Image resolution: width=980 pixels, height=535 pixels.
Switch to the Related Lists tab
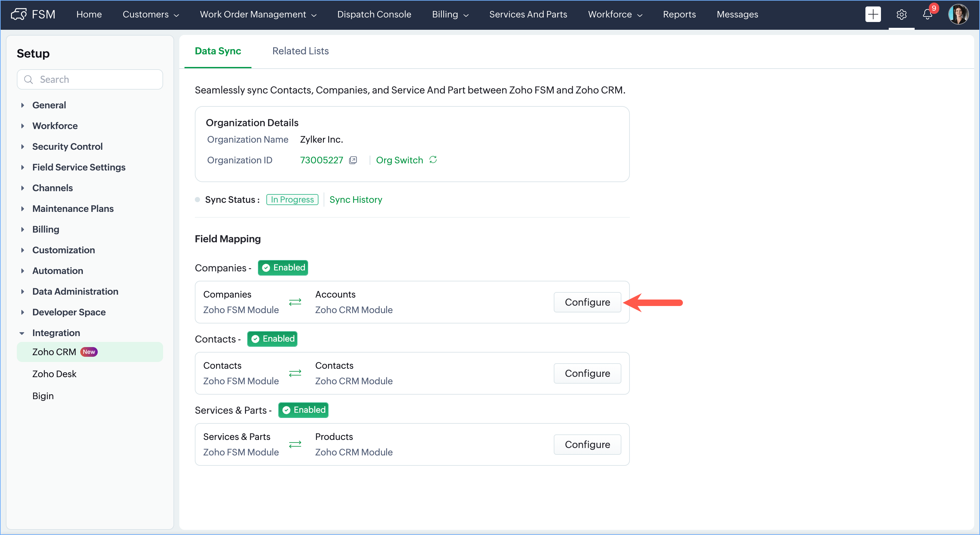click(300, 51)
